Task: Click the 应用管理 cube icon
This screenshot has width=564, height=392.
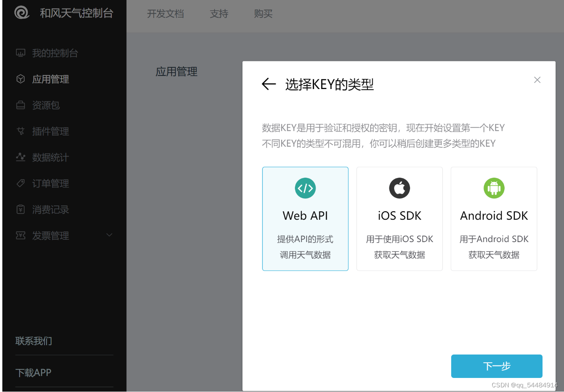Action: (21, 79)
